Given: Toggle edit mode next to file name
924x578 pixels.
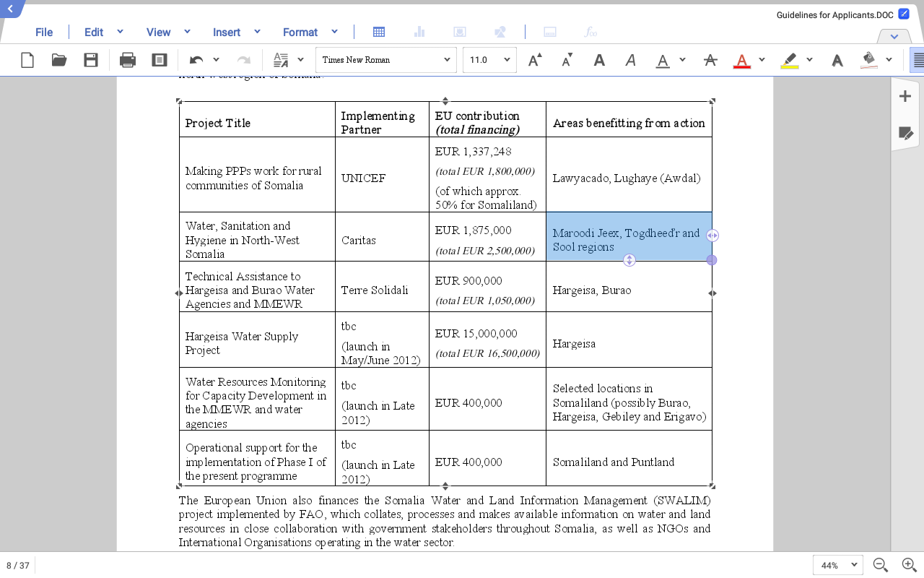Looking at the screenshot, I should pyautogui.click(x=904, y=14).
